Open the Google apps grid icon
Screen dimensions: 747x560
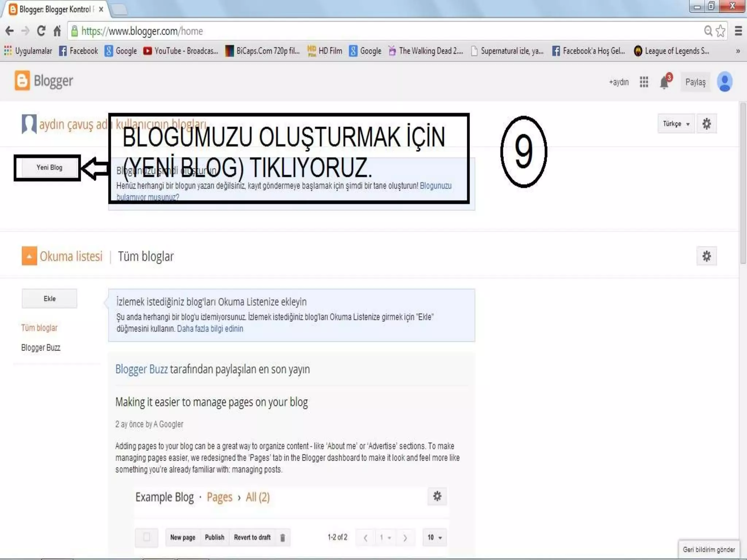coord(644,82)
